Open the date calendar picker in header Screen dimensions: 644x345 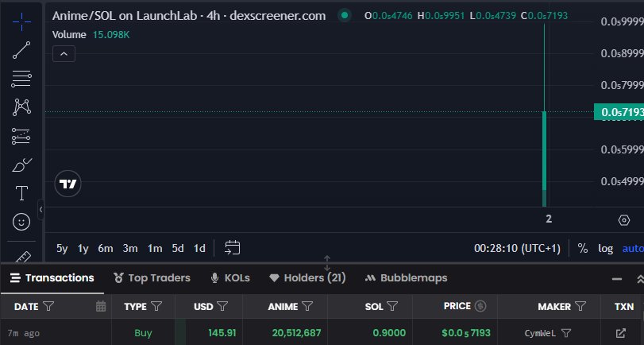point(101,306)
